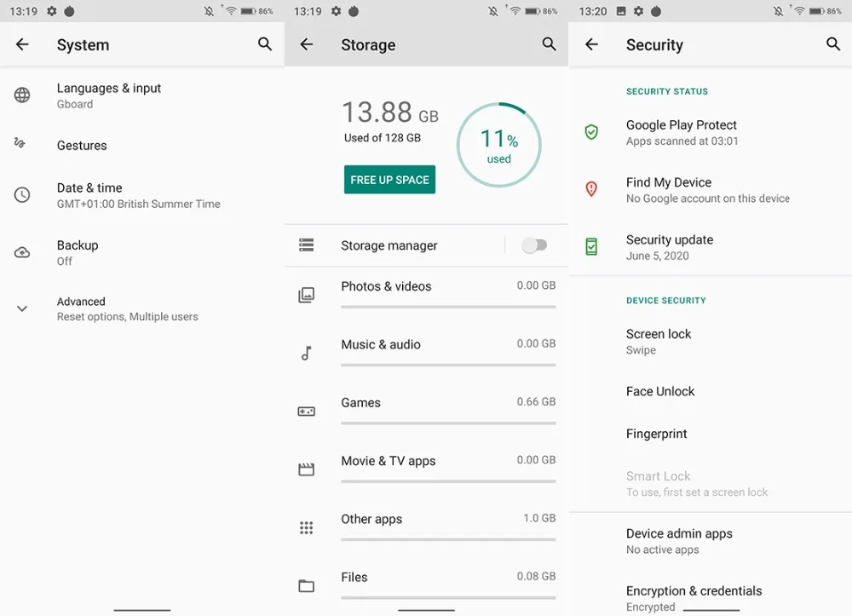
Task: Open Face Unlock settings
Action: (711, 391)
